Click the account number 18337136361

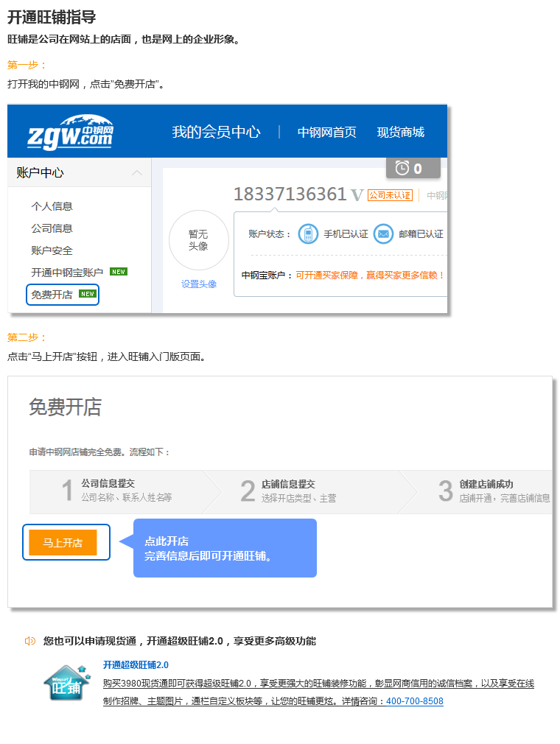(290, 194)
